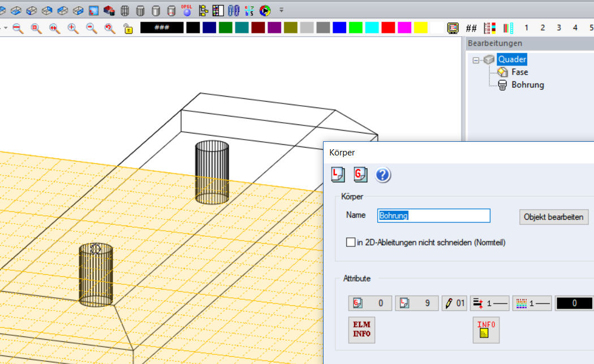Enable the OPGL rendering sphere icon
The width and height of the screenshot is (594, 364).
tap(187, 11)
